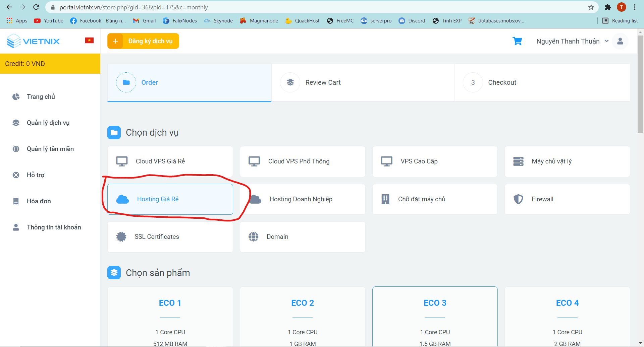The image size is (644, 347).
Task: Click the Chọn dịch vụ folder icon
Action: (114, 133)
